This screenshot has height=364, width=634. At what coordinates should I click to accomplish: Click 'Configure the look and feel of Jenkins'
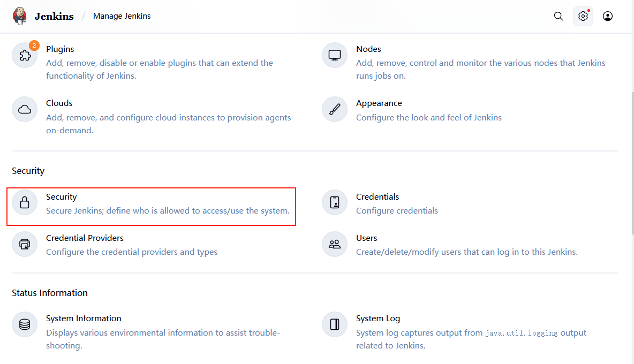click(x=428, y=118)
